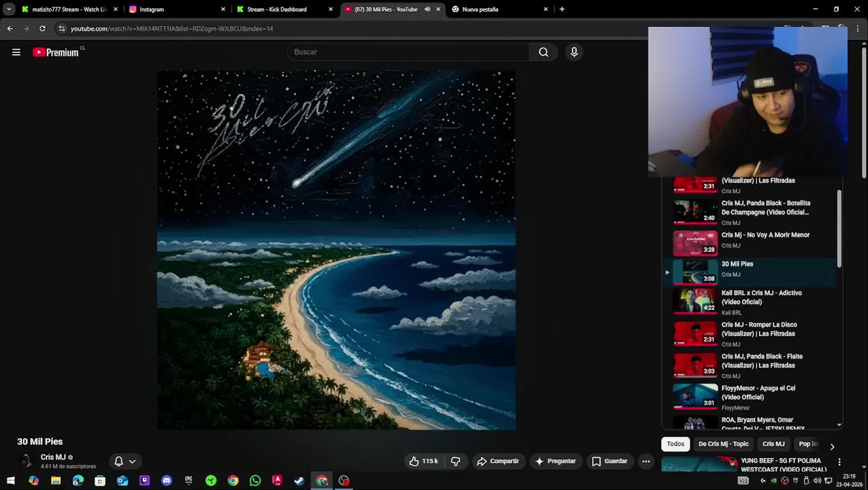This screenshot has width=868, height=490.
Task: Reload the YouTube page
Action: [42, 29]
